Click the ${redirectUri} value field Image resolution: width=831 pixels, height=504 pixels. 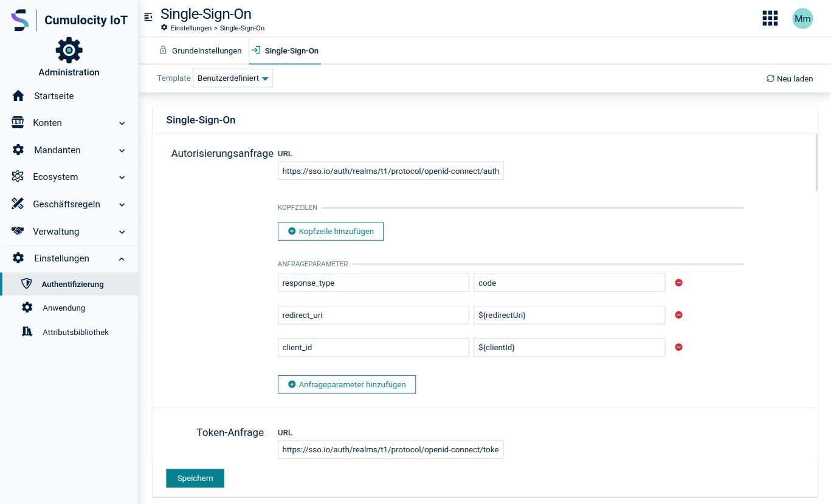tap(570, 315)
